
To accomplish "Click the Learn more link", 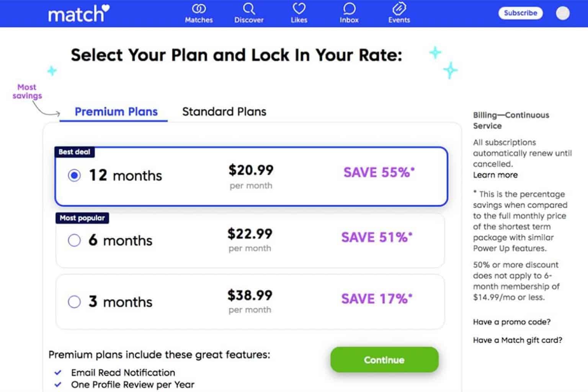I will 495,175.
